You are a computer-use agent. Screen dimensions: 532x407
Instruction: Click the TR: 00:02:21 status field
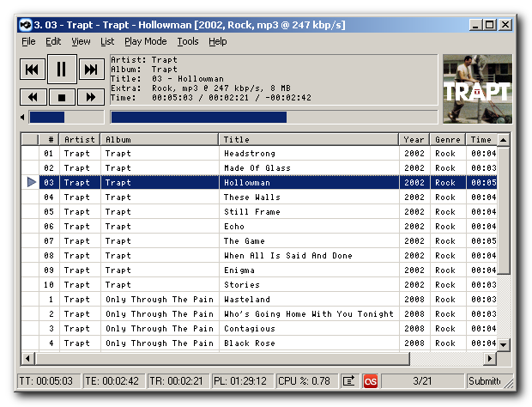click(x=178, y=381)
